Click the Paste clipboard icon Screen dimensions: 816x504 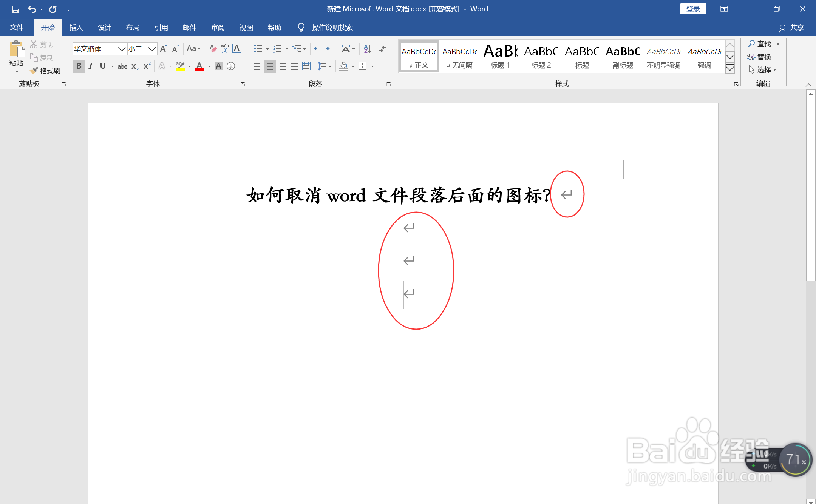coord(17,50)
